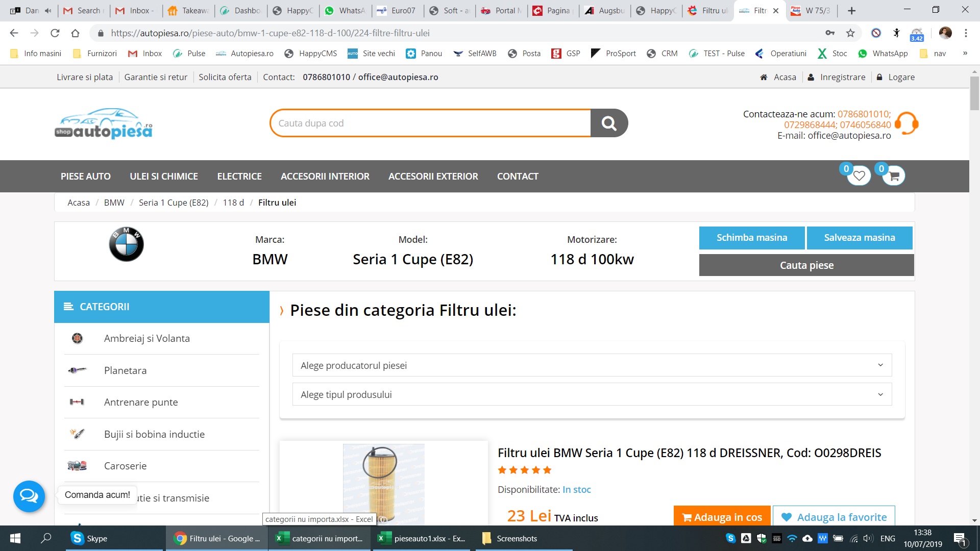Open ELECTRICE menu
The height and width of the screenshot is (551, 980).
click(x=239, y=176)
